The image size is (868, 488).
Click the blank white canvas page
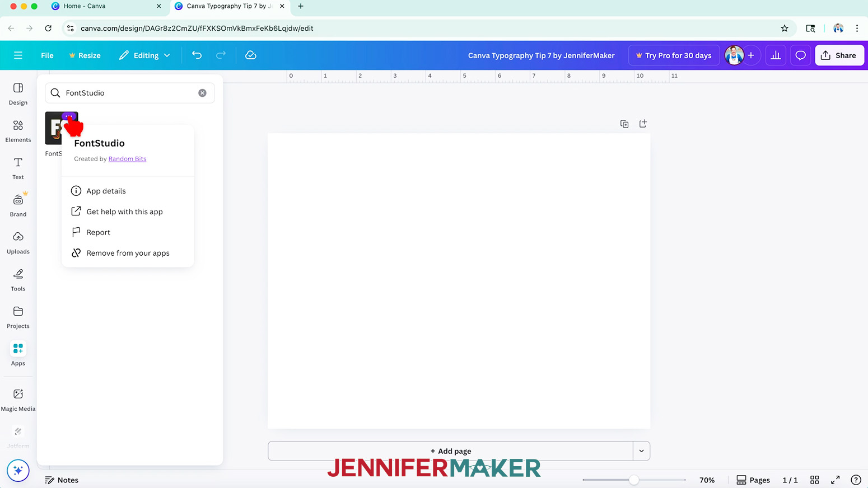tap(459, 281)
